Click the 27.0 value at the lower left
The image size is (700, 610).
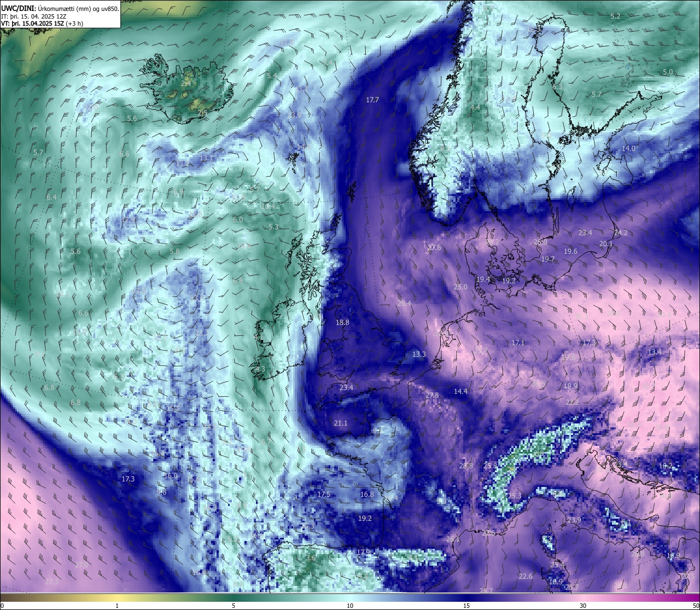click(x=81, y=564)
